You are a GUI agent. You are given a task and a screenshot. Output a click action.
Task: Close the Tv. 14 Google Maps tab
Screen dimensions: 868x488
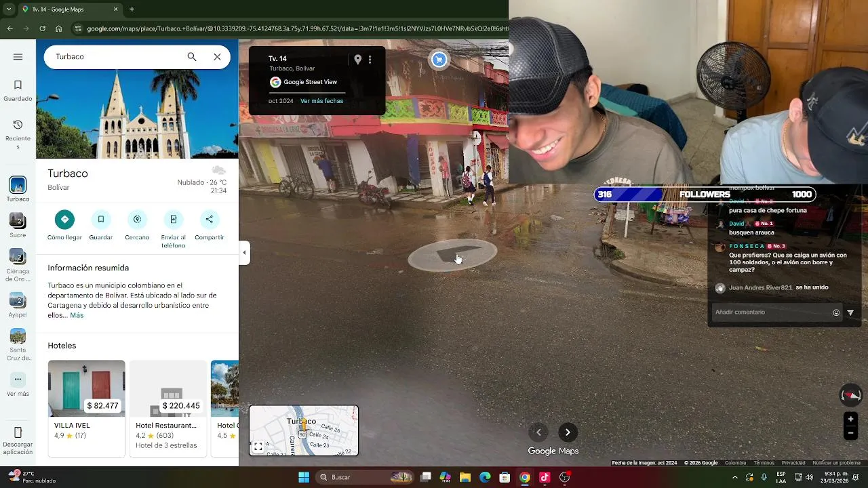115,9
